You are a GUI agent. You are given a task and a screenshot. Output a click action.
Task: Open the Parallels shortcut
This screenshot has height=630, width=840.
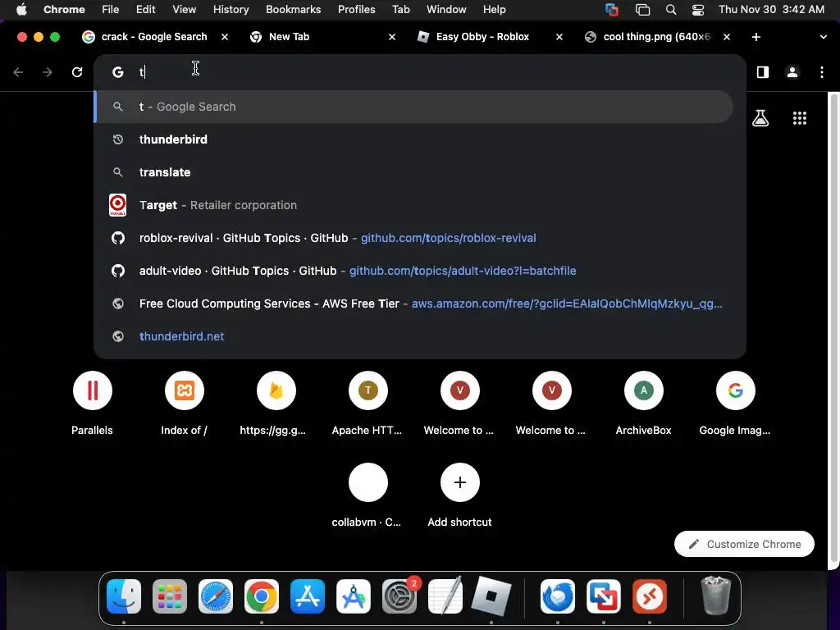[x=92, y=403]
